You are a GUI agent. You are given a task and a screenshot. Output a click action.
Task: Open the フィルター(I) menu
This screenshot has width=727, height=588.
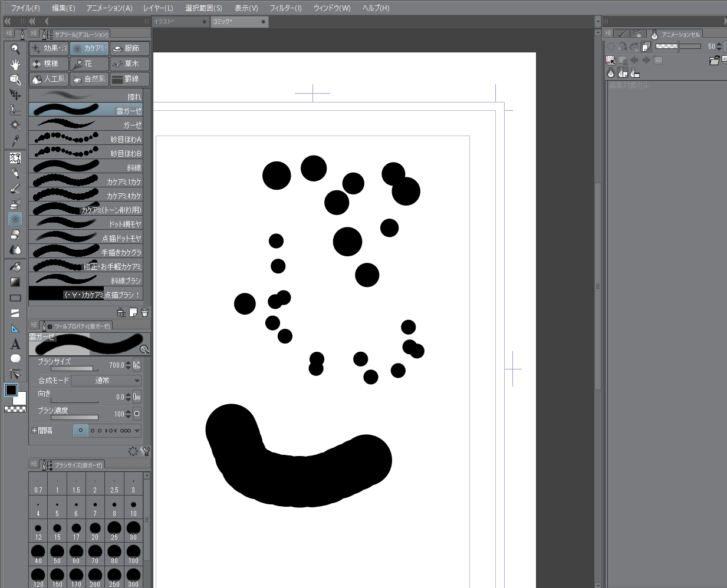[x=285, y=8]
